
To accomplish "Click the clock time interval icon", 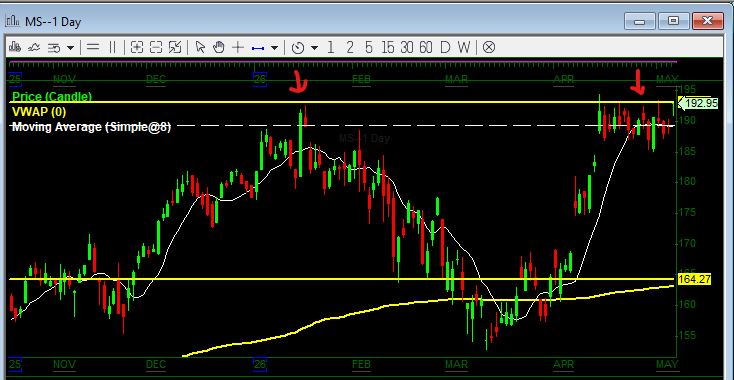I will click(x=298, y=48).
